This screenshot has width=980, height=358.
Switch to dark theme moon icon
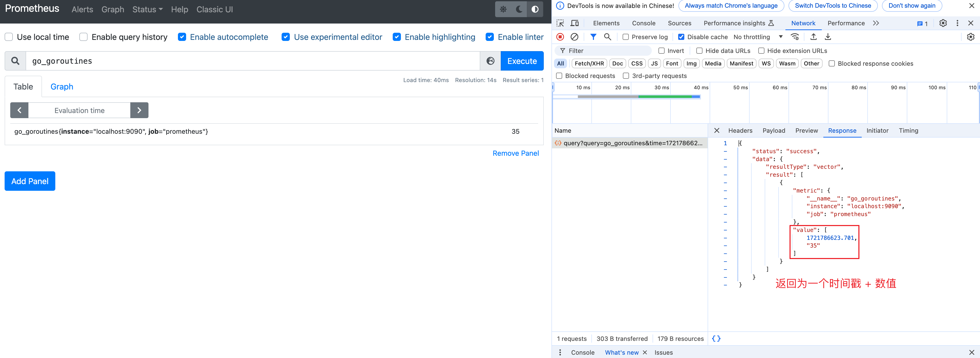click(x=519, y=9)
